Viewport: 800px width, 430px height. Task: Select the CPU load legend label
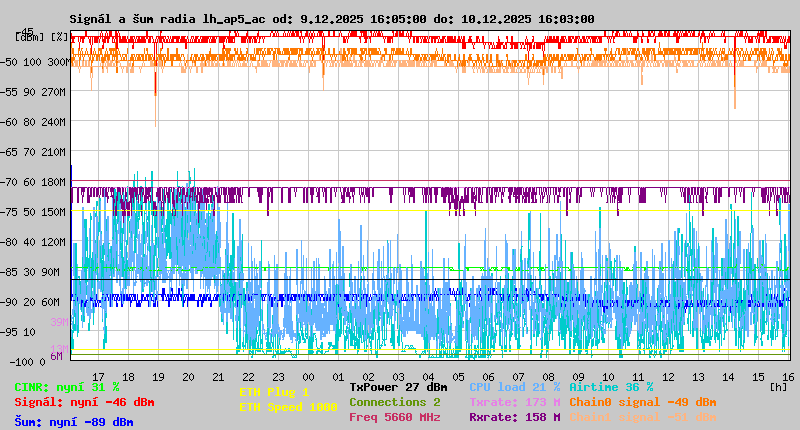(x=514, y=387)
